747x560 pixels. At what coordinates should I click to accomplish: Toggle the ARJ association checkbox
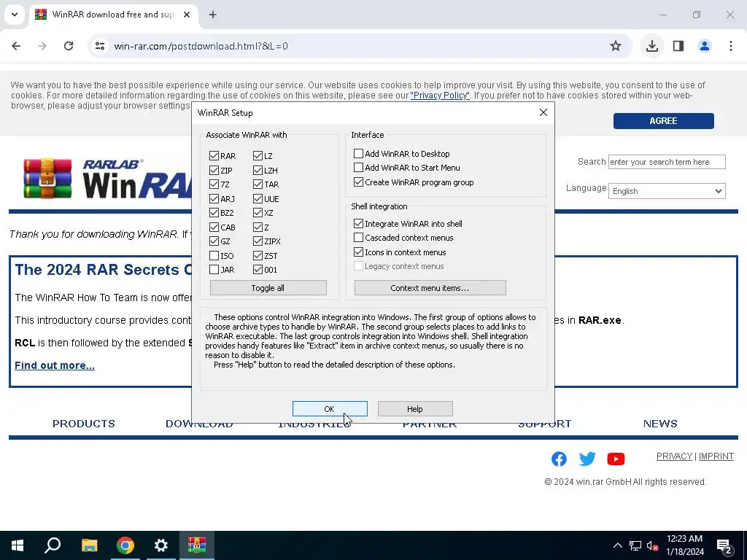pyautogui.click(x=214, y=198)
